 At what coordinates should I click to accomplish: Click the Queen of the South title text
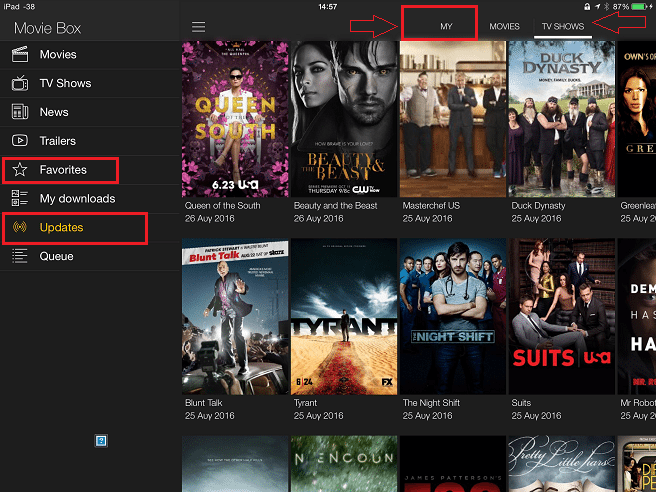(223, 205)
